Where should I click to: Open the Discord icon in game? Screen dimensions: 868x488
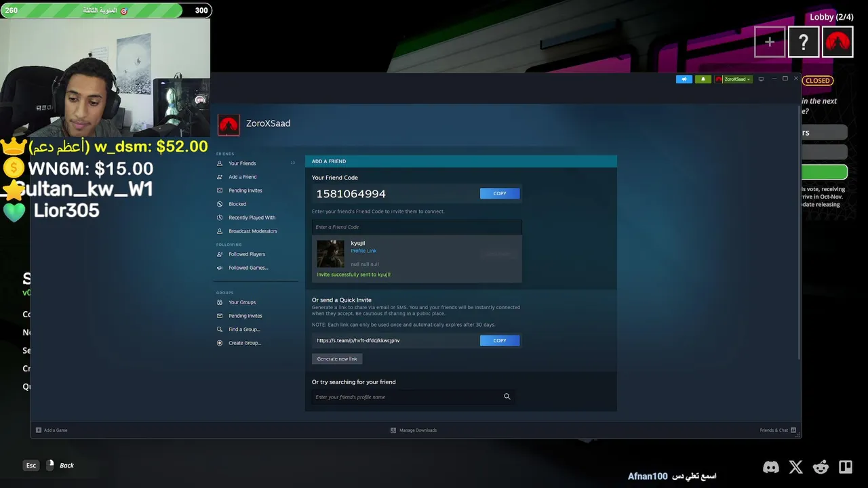(771, 467)
